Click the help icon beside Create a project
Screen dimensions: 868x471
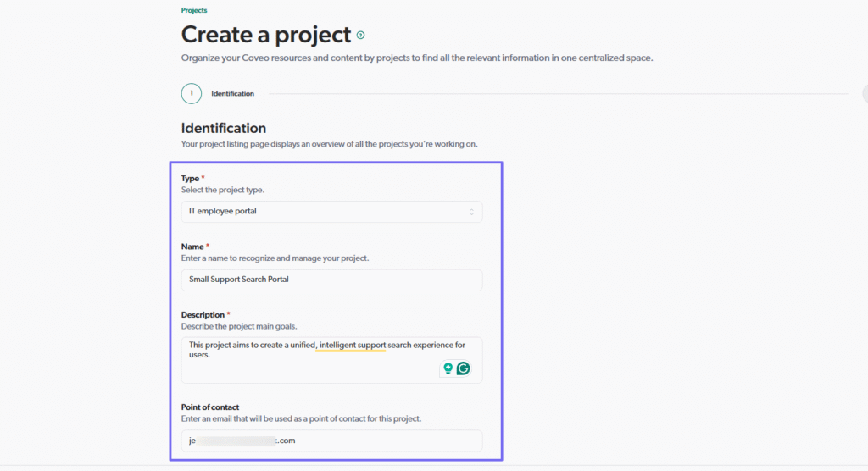click(361, 35)
